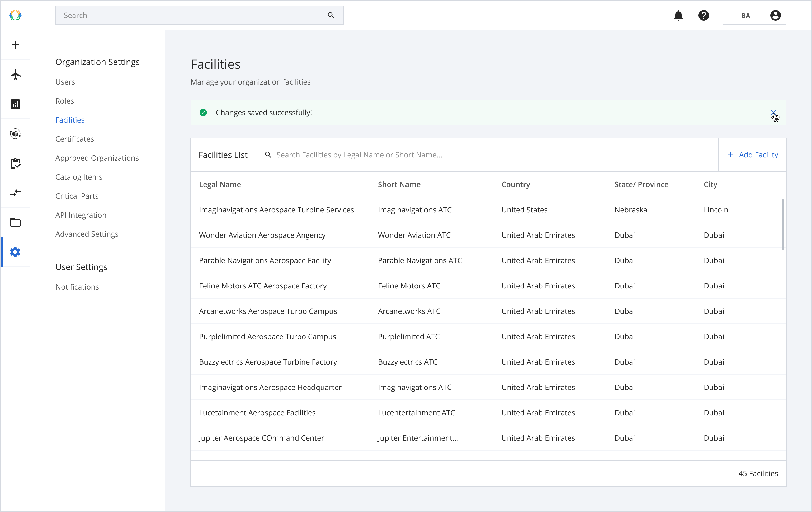Select Facilities in settings menu
Image resolution: width=812 pixels, height=512 pixels.
coord(70,120)
